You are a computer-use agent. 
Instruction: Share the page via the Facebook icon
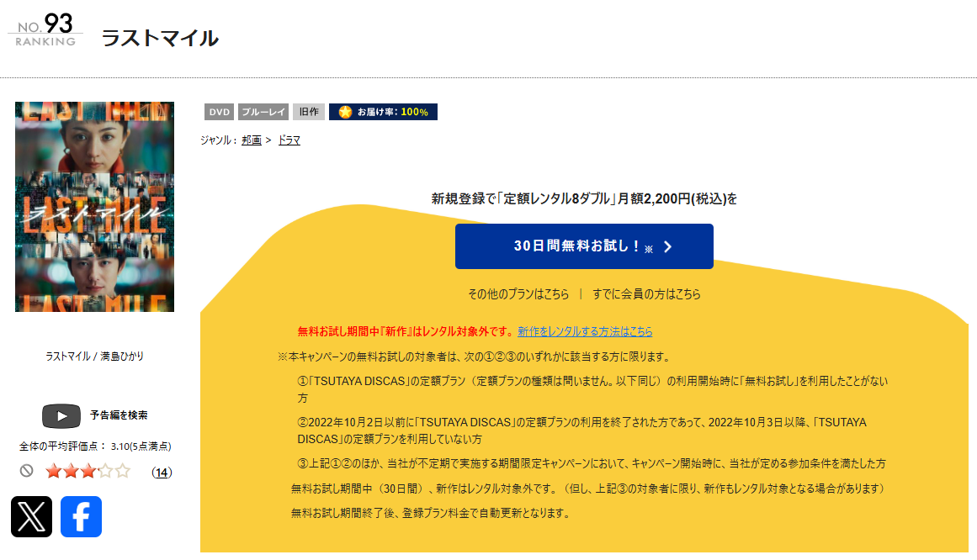click(x=81, y=517)
